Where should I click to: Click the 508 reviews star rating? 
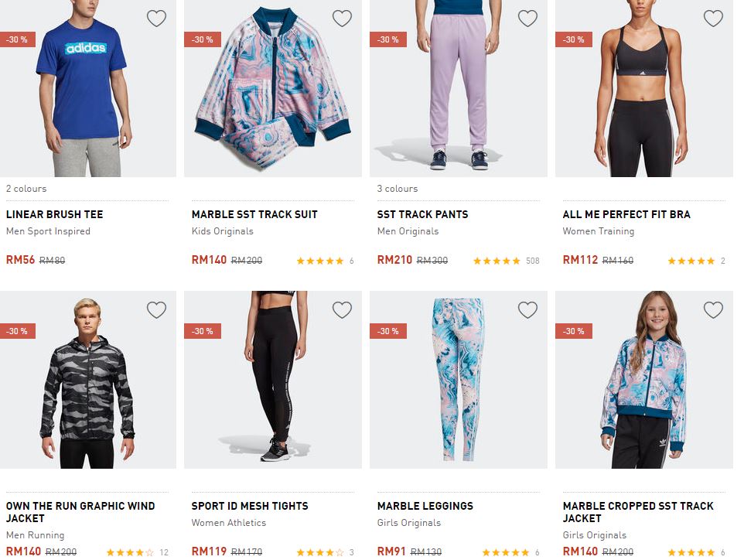tap(505, 261)
